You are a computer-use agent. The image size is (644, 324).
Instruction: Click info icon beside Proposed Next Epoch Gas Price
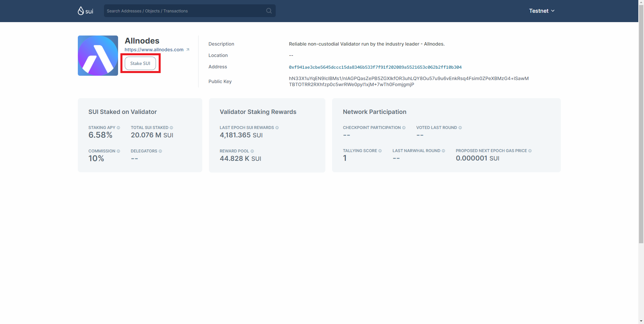pos(530,151)
